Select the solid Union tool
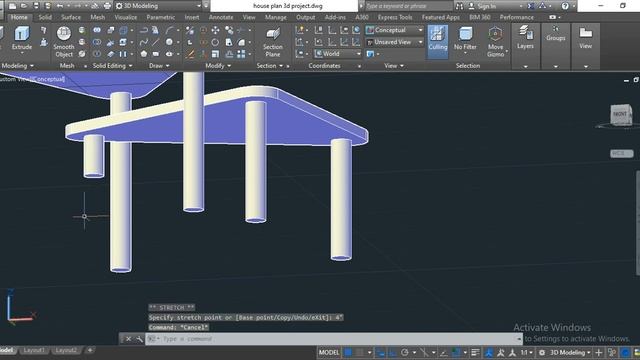The height and width of the screenshot is (360, 640). pyautogui.click(x=97, y=30)
